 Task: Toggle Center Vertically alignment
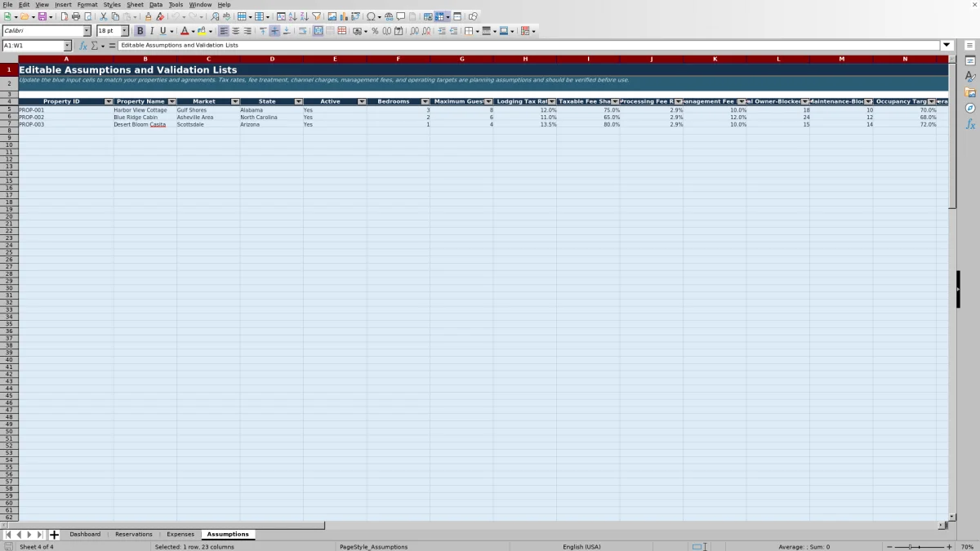pos(274,31)
